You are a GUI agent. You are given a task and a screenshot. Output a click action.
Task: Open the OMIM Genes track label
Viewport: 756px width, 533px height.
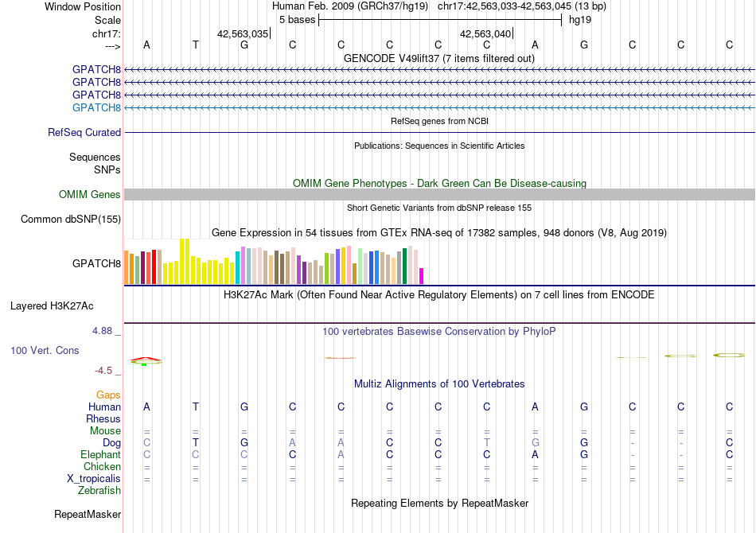(90, 194)
